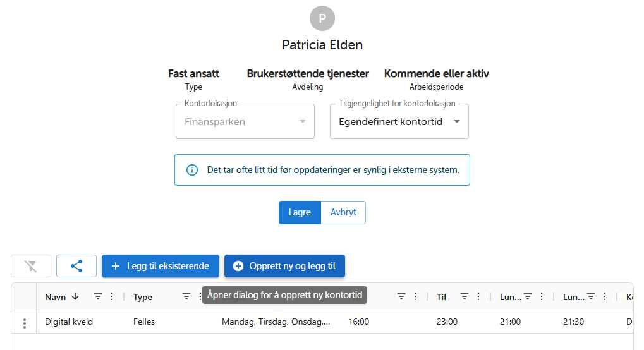
Task: Click the clear filters icon button
Action: [31, 266]
